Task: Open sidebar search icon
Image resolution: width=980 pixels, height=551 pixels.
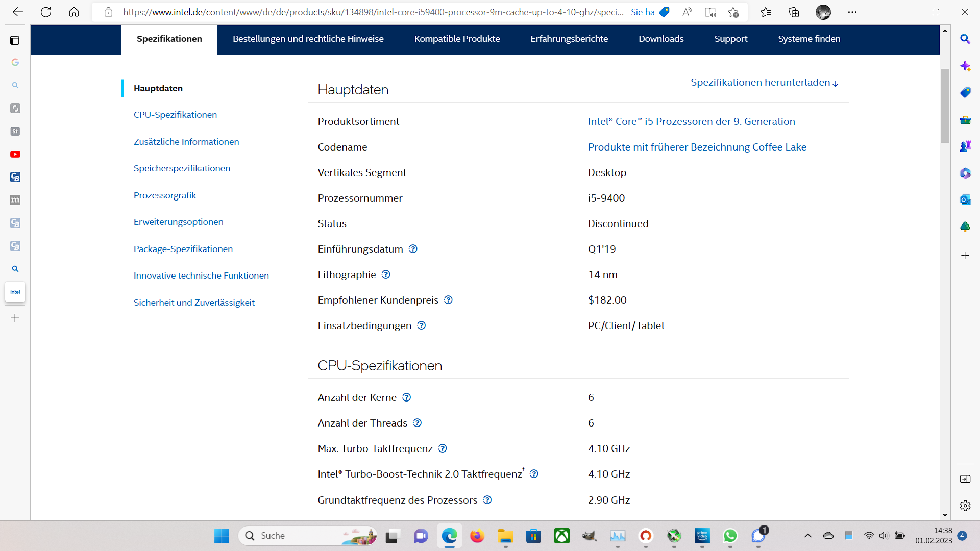Action: pyautogui.click(x=965, y=39)
